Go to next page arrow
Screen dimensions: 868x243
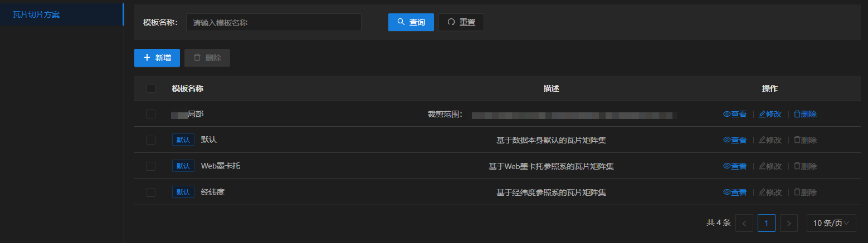788,223
